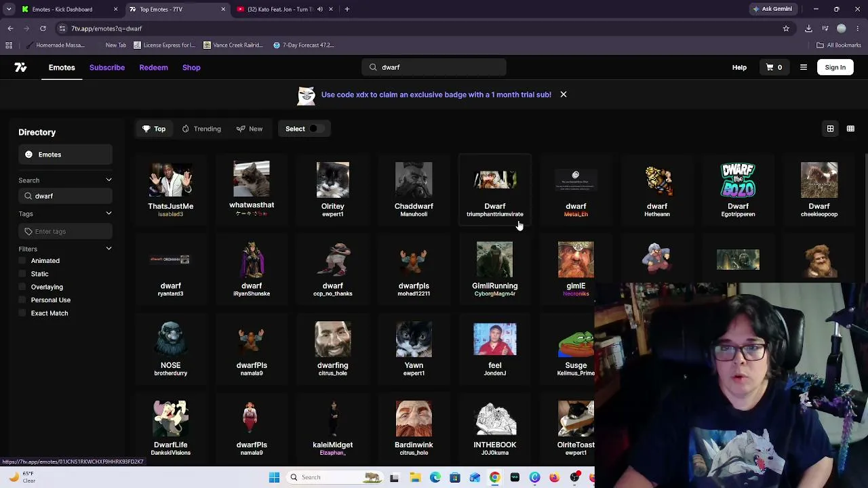Viewport: 868px width, 488px height.
Task: Click the browser address bar
Action: click(x=420, y=28)
